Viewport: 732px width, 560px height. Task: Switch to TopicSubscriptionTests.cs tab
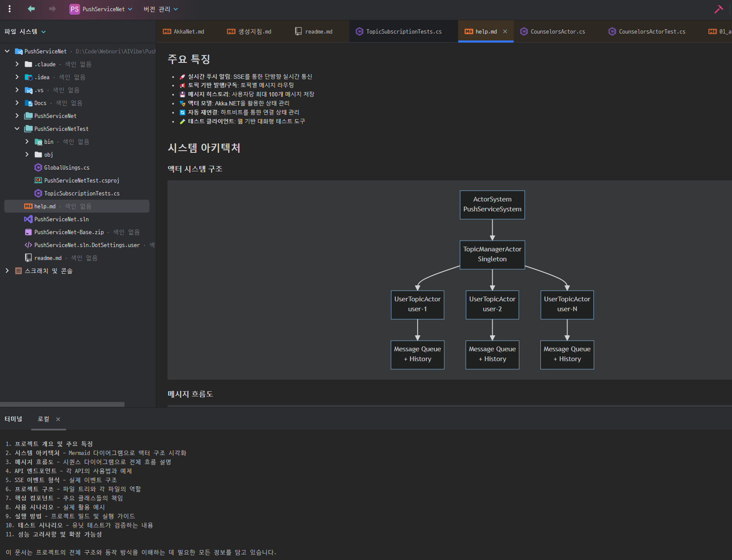point(403,31)
